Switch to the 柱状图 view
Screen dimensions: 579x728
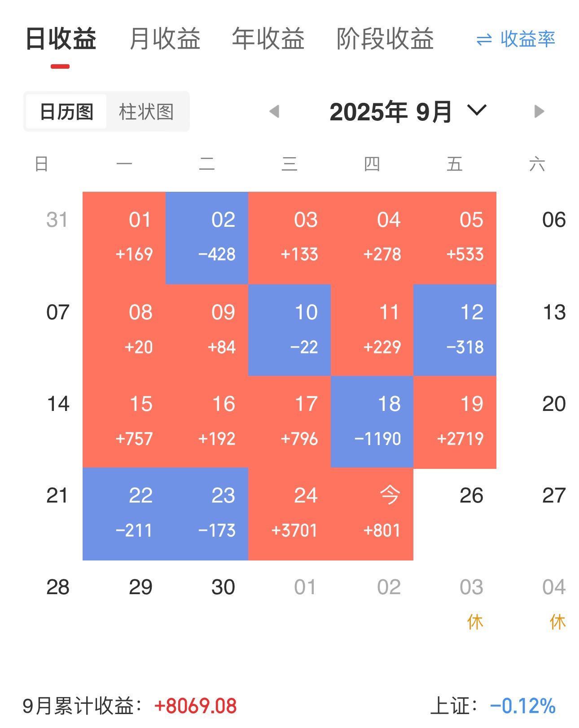click(x=146, y=112)
